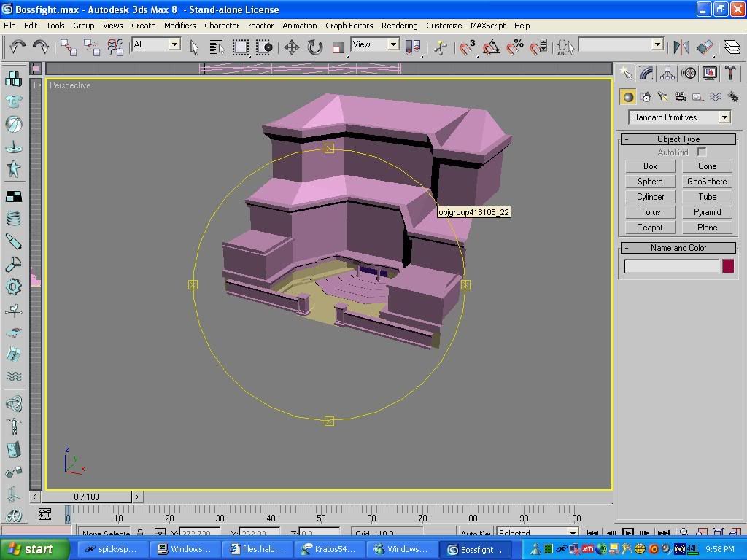The width and height of the screenshot is (747, 560).
Task: Open the MAXScript menu
Action: (x=488, y=26)
